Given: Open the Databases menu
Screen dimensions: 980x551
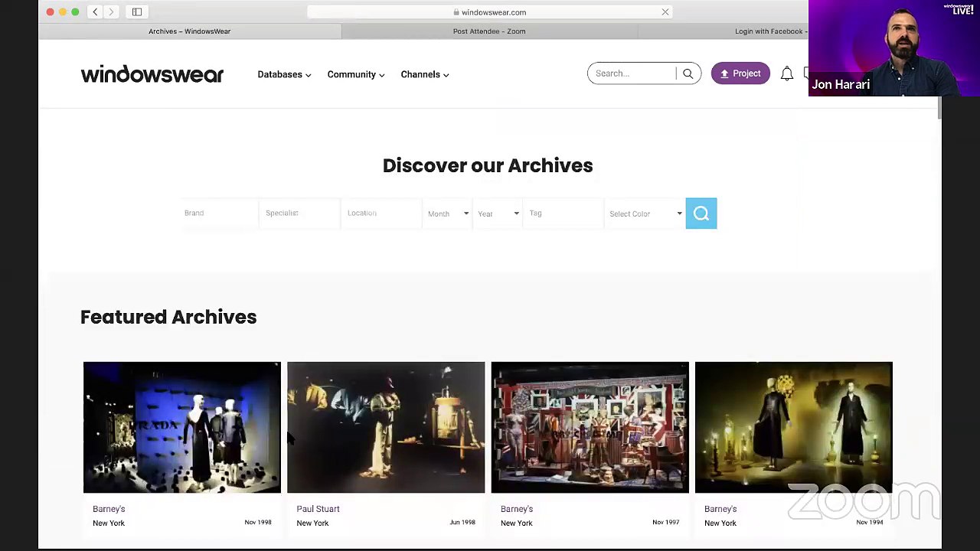Looking at the screenshot, I should [284, 74].
